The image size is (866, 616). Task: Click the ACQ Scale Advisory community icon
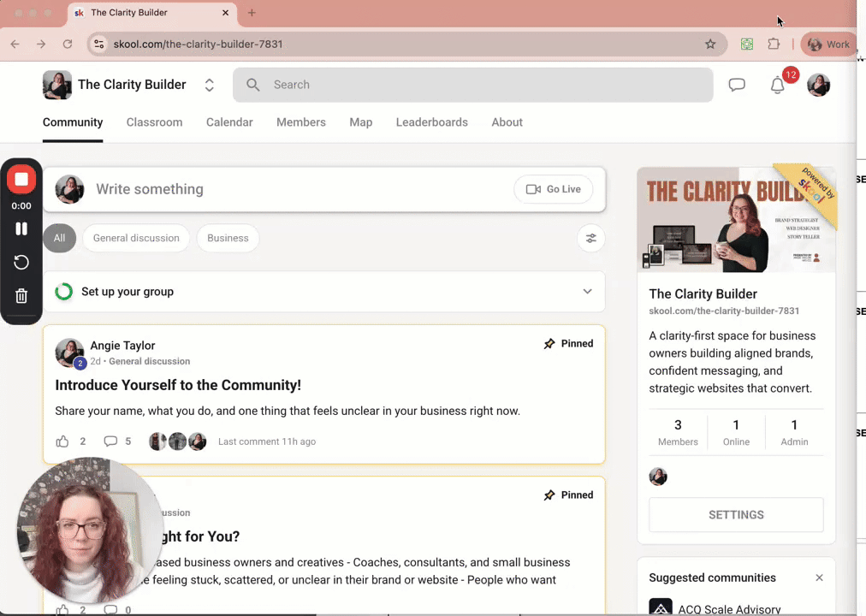click(x=661, y=607)
